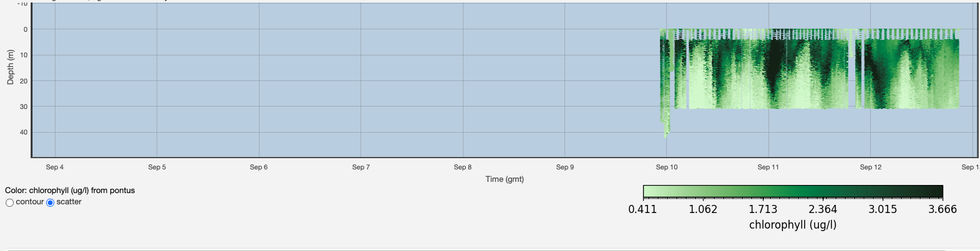Click the 'Color: chlorophyll (ug/l) from pontus' label
Viewport: 980px width, 251px height.
pos(70,191)
